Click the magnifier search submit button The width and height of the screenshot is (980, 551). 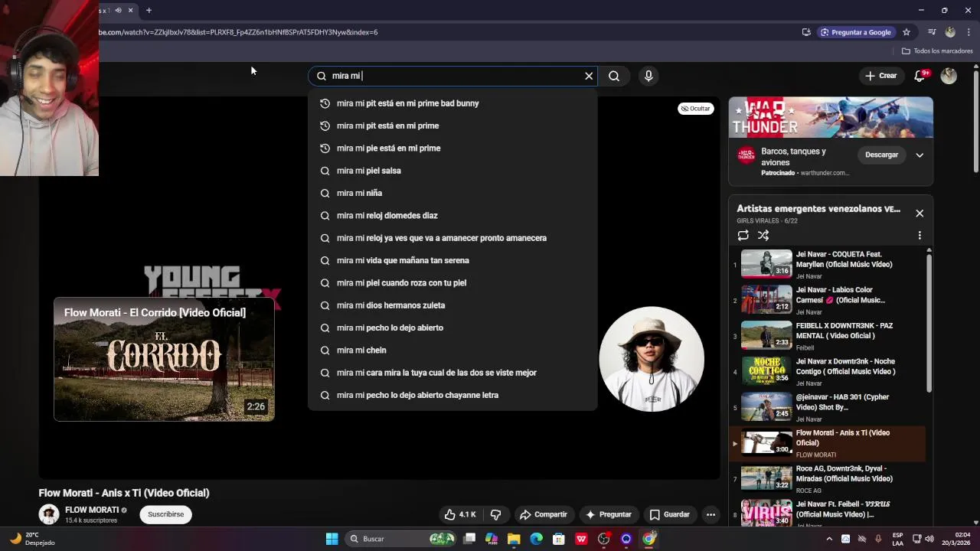614,76
